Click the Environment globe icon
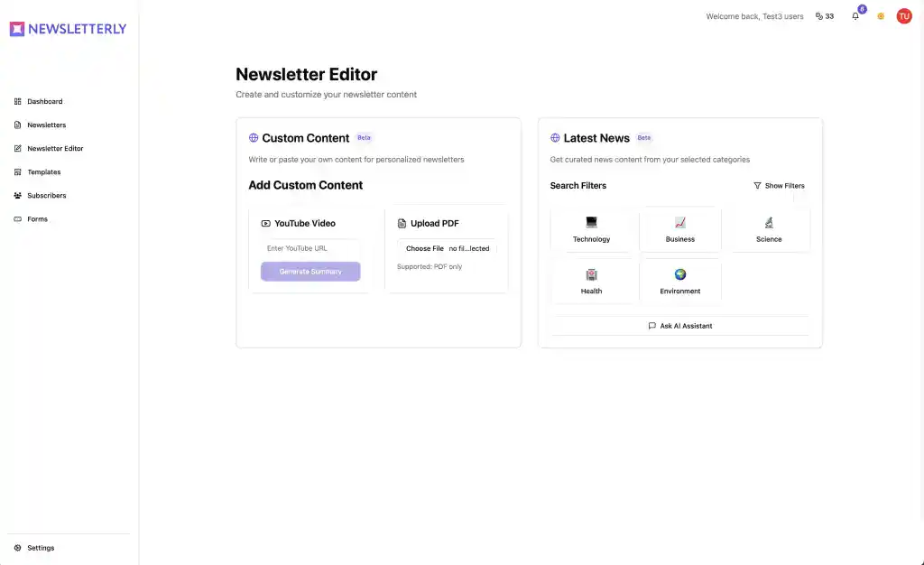The image size is (924, 565). pos(680,274)
